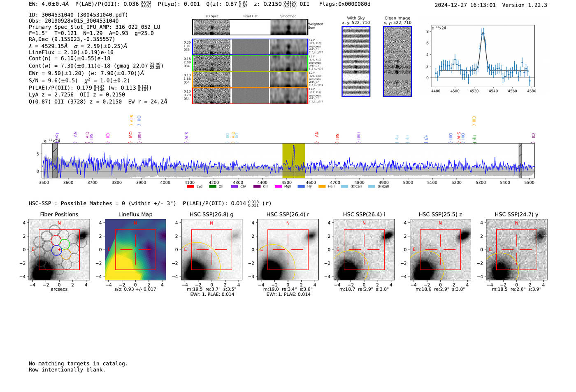
Task: Select the blue Hγ legend swatch
Action: coord(301,186)
